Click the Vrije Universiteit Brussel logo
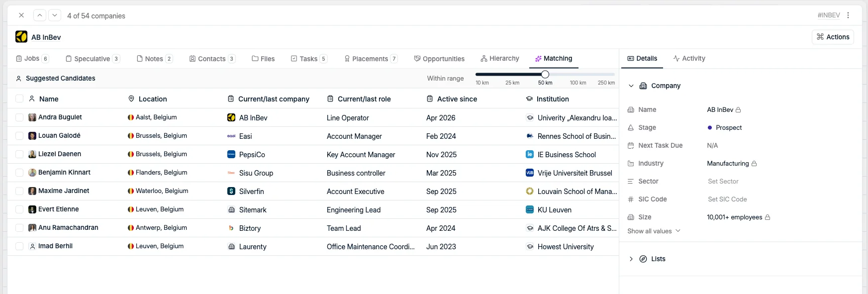The image size is (868, 294). [x=530, y=173]
